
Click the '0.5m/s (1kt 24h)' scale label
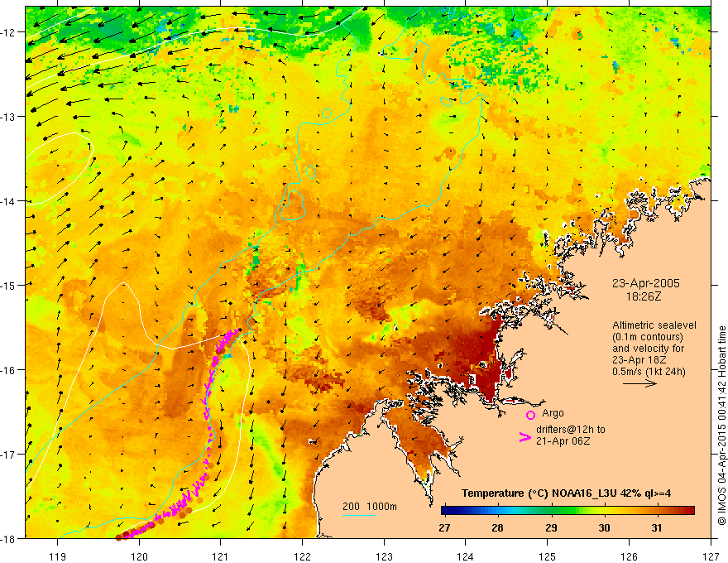tap(649, 371)
